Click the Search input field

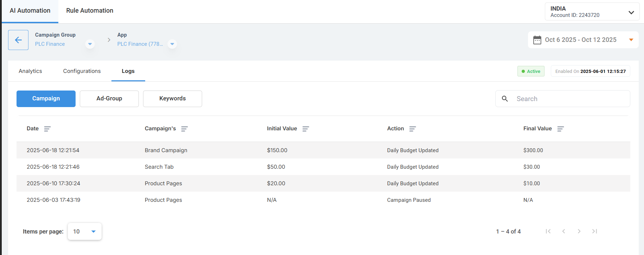tap(569, 99)
